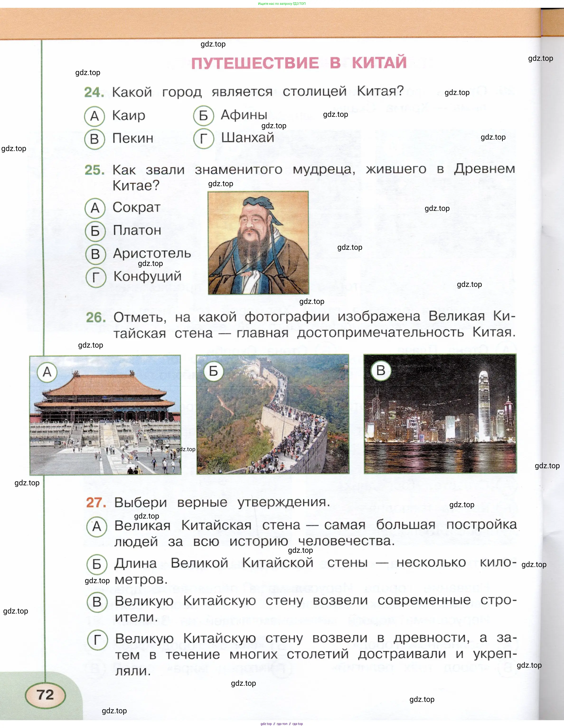Mark circle В beside Аристотель
The image size is (564, 728).
(x=96, y=254)
